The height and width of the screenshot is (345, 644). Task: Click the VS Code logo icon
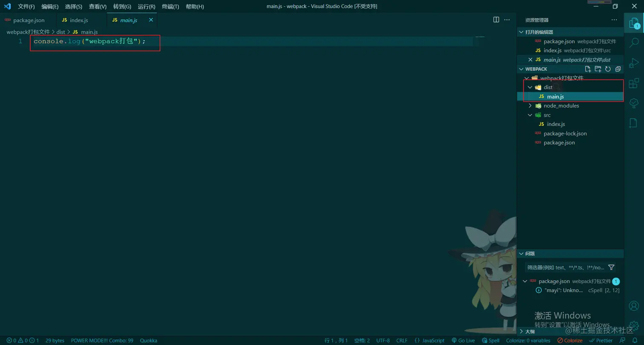(x=7, y=6)
